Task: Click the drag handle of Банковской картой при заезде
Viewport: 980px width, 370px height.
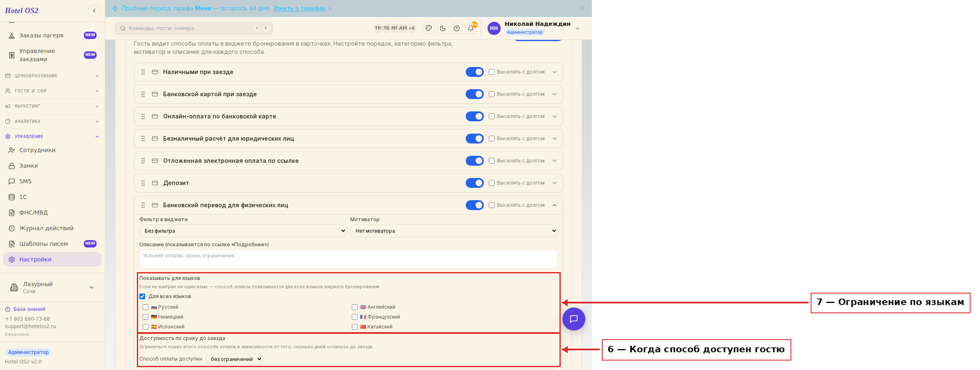Action: (x=143, y=94)
